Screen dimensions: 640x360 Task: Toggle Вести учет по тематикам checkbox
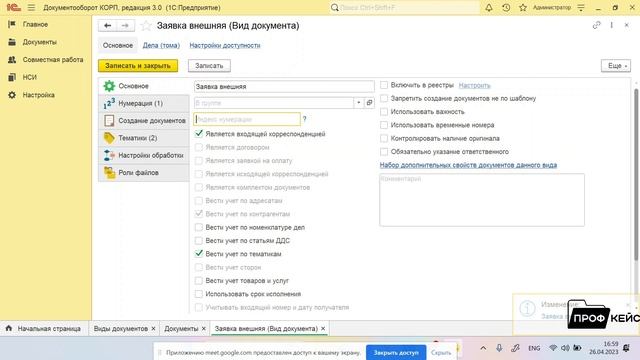tap(198, 254)
